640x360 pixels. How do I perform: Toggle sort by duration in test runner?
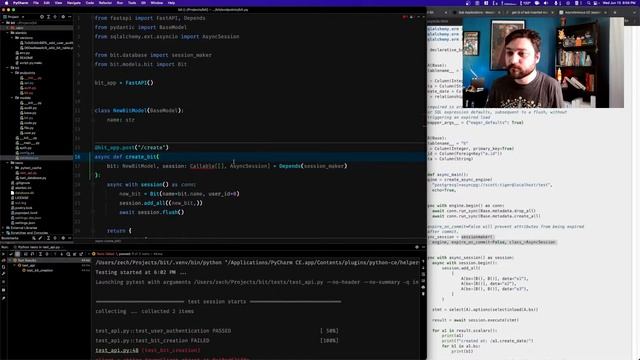pos(32,254)
